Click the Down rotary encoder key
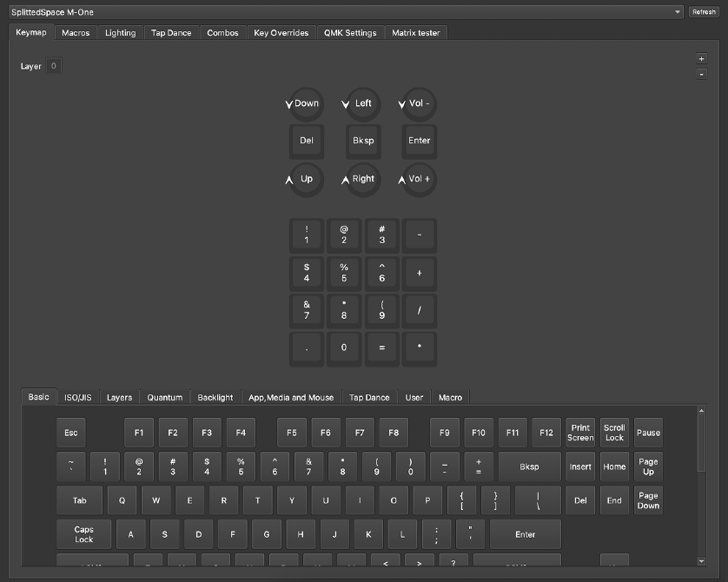Image resolution: width=728 pixels, height=582 pixels. click(307, 103)
